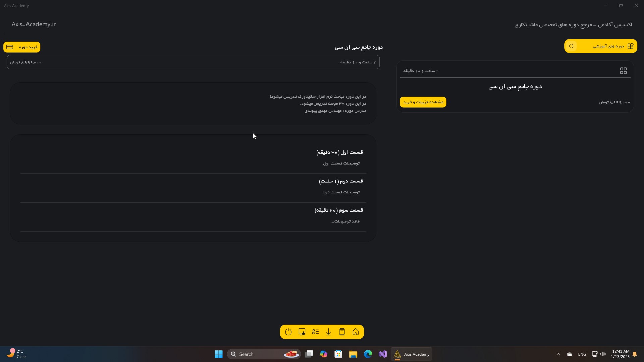Expand قسمت اول (۳۰ دقیقه) lesson item

(339, 152)
